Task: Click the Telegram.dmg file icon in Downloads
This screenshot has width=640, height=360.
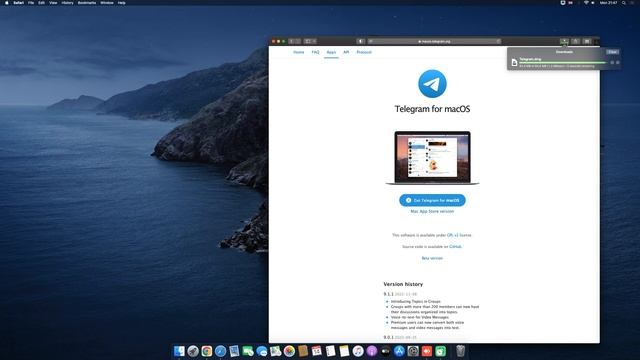Action: click(514, 62)
